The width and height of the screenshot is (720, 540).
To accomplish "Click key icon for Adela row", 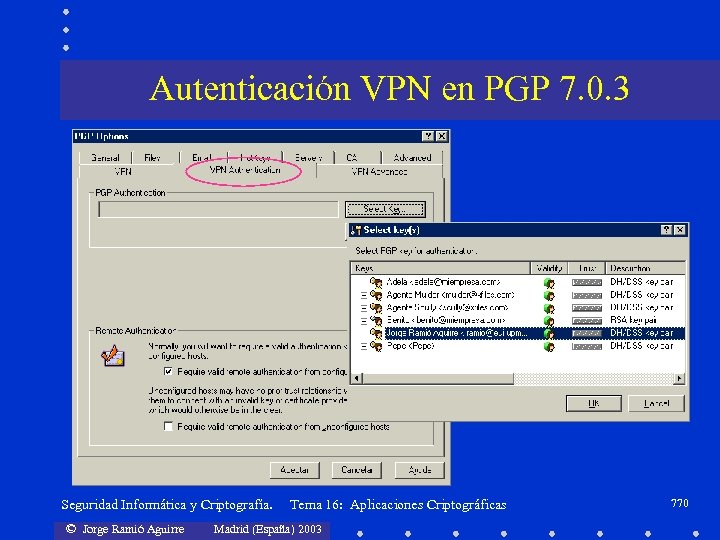I will point(376,282).
